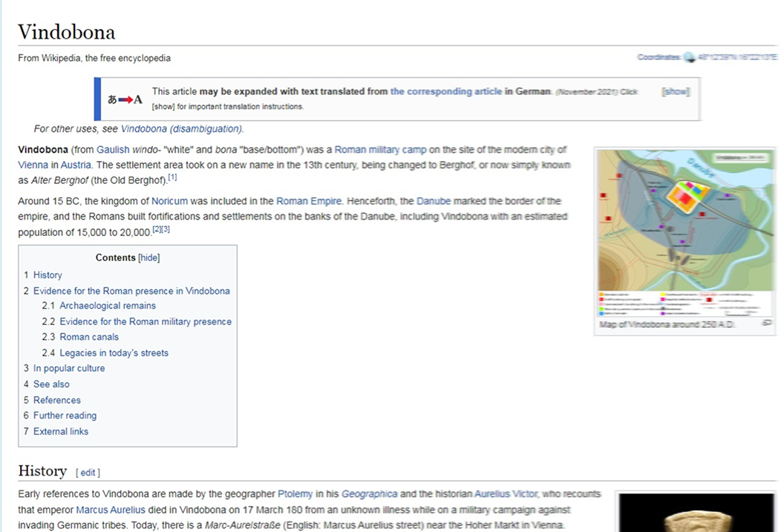This screenshot has height=532, width=784.
Task: Edit the History section
Action: pyautogui.click(x=88, y=473)
